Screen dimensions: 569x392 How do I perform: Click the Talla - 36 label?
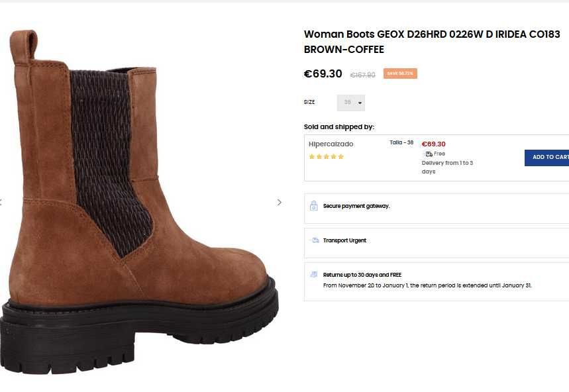click(x=401, y=143)
